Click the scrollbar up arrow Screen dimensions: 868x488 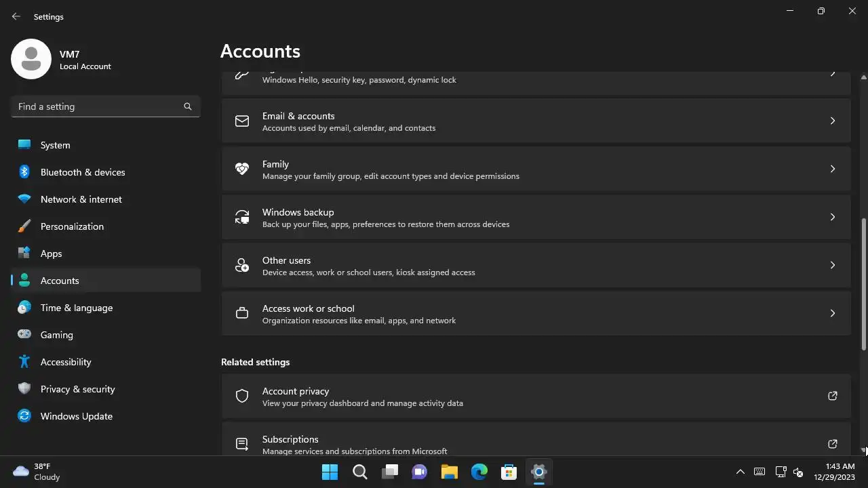click(x=864, y=77)
